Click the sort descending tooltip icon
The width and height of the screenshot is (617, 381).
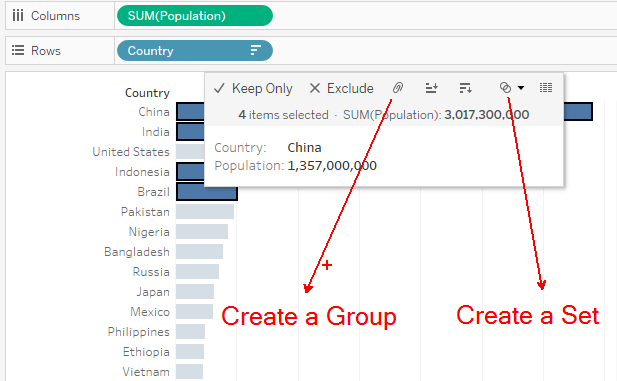[466, 88]
